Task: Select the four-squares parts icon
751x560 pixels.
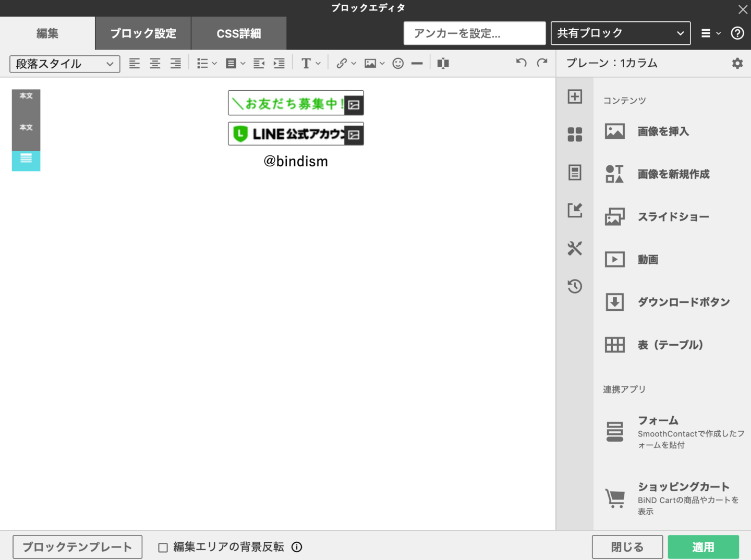Action: (575, 135)
